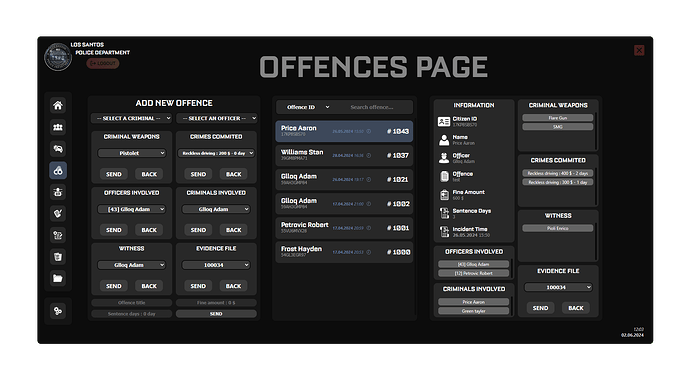Screen dimensions: 690x387
Task: Click info icon on Price Aaron offence row
Action: coord(369,131)
